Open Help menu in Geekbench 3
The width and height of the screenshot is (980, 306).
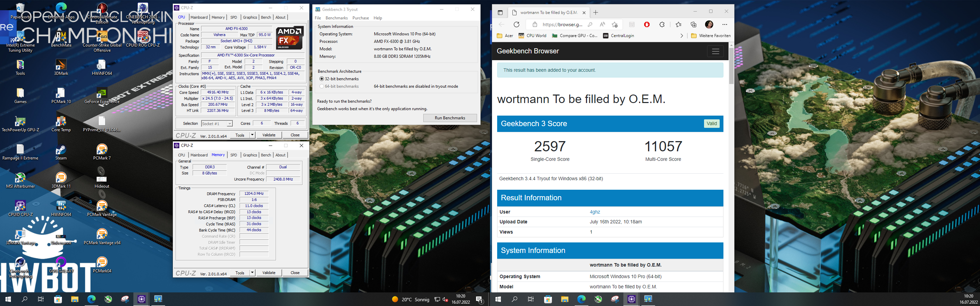378,18
